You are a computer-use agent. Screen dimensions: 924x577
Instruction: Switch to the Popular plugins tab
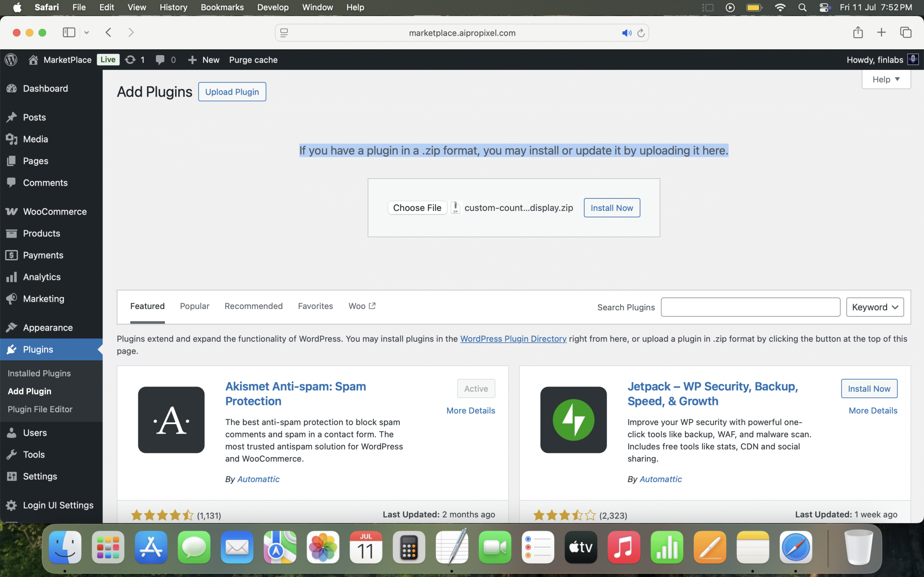pyautogui.click(x=194, y=306)
